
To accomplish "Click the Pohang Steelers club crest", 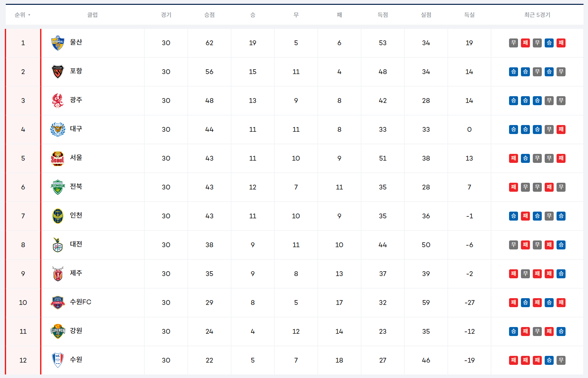I will click(58, 72).
